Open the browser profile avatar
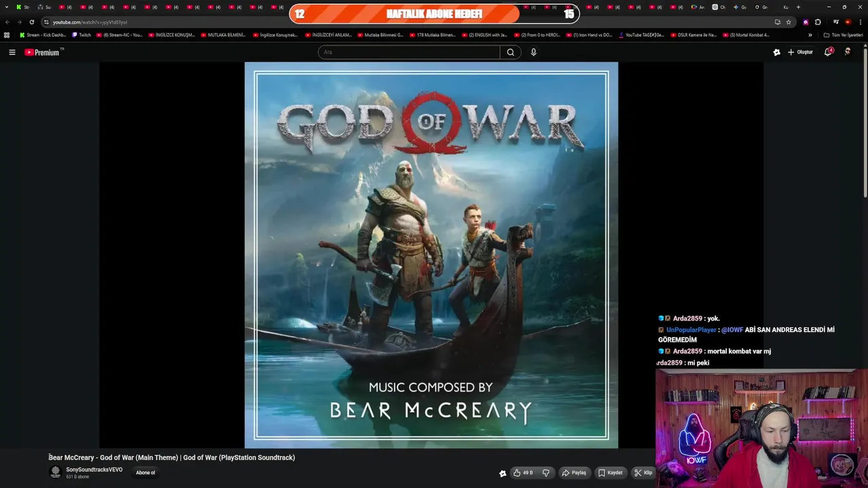Viewport: 868px width, 488px height. [x=848, y=22]
